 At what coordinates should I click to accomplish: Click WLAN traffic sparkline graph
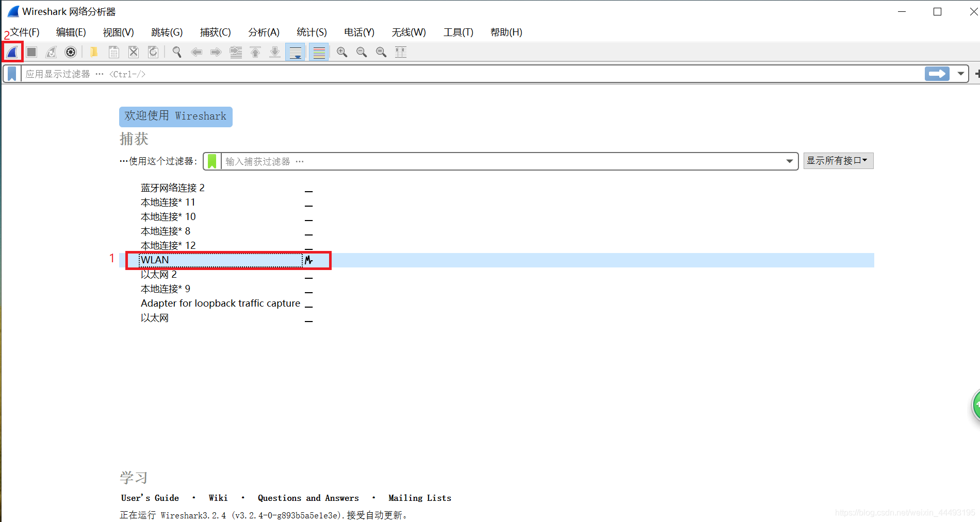309,260
